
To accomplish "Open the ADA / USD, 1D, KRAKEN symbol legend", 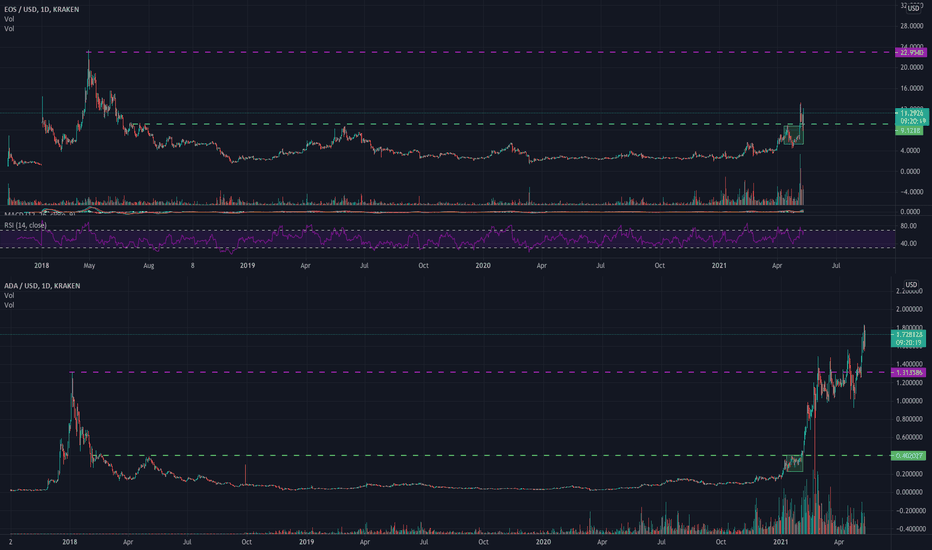I will pos(42,286).
